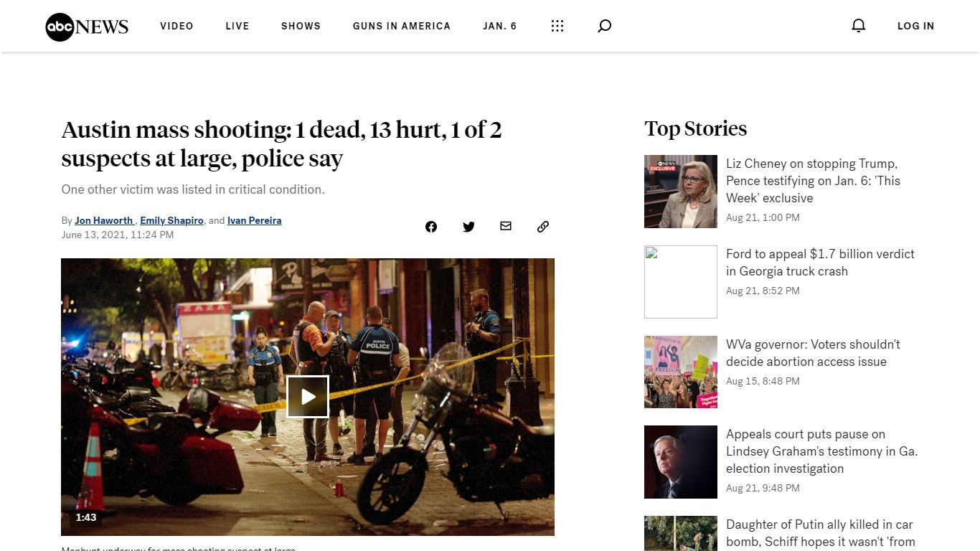The height and width of the screenshot is (551, 980).
Task: Click the 'Aug 21, 8:52 PM' timestamp
Action: [x=763, y=291]
